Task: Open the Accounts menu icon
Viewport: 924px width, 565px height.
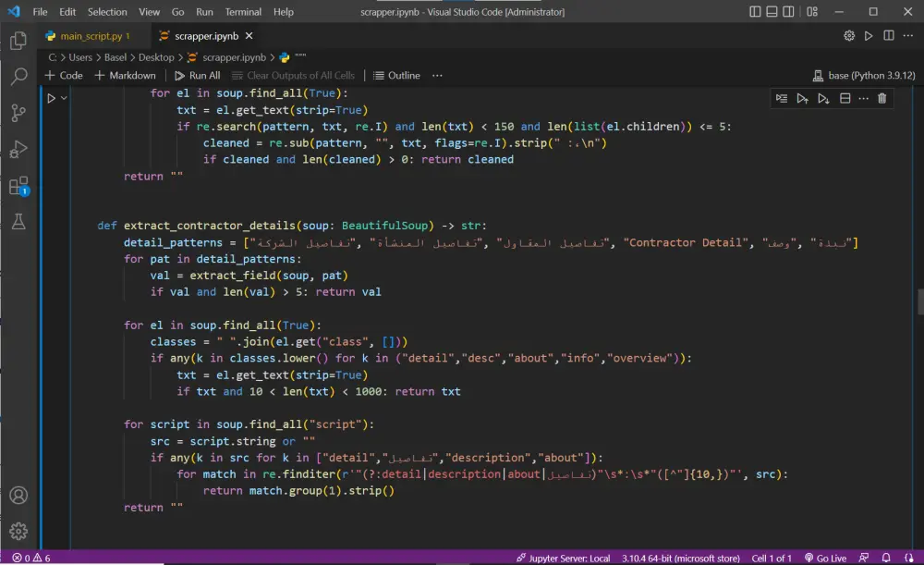Action: [18, 496]
